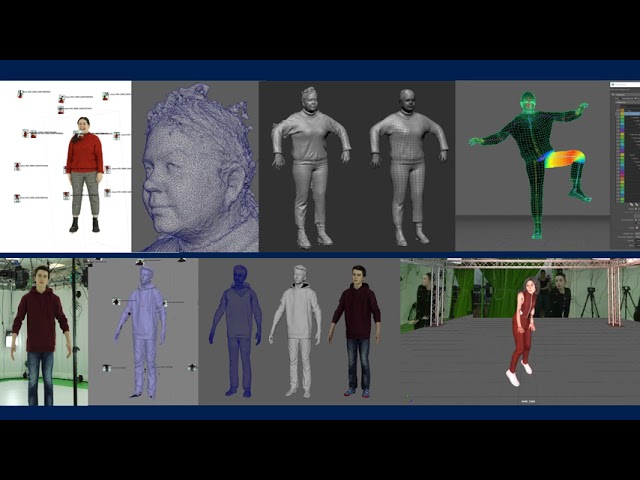Select the textured hoodie man 3D model
The height and width of the screenshot is (480, 640).
point(356,328)
